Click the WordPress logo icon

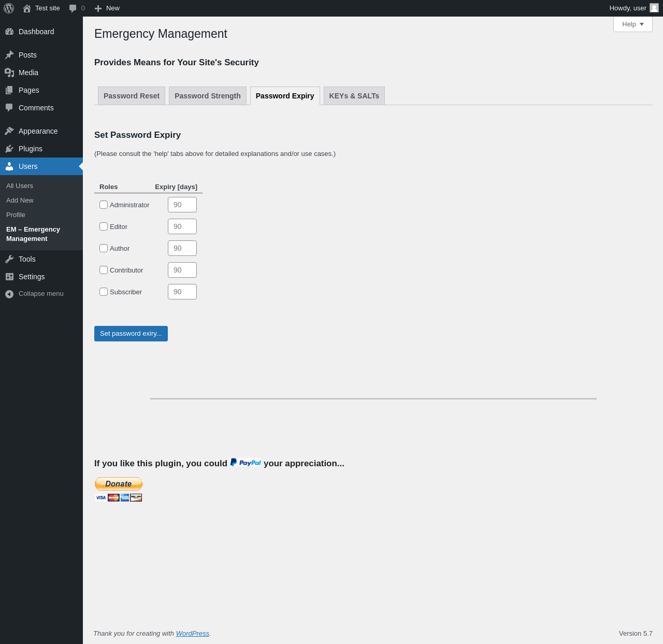(9, 8)
